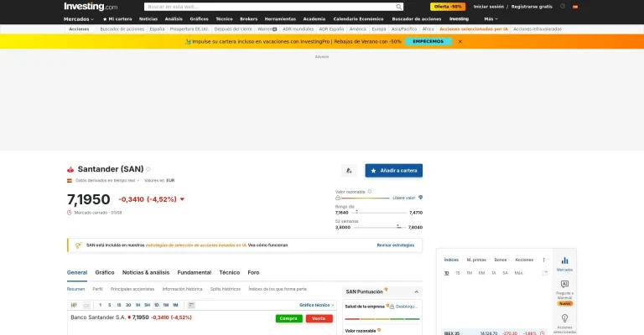Click the alert bell button beside Añadir a cartera

pyautogui.click(x=349, y=171)
